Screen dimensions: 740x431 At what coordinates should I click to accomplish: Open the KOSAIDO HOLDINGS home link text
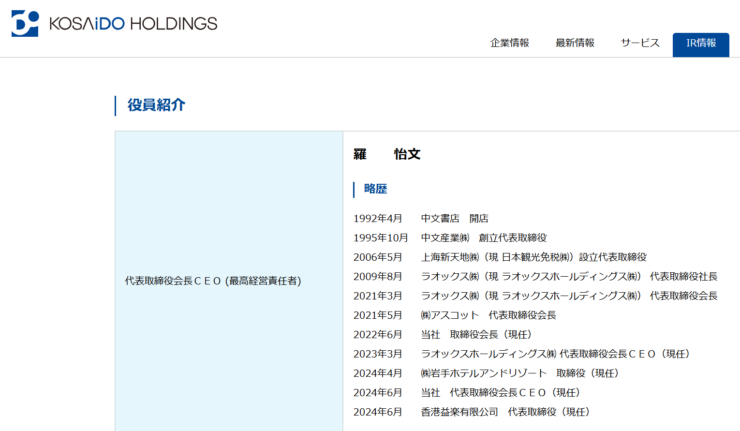(x=132, y=23)
